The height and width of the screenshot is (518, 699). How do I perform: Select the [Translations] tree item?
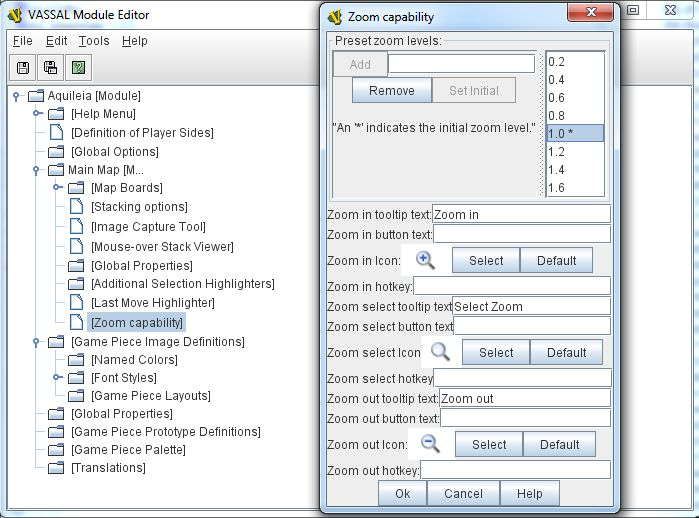click(108, 468)
